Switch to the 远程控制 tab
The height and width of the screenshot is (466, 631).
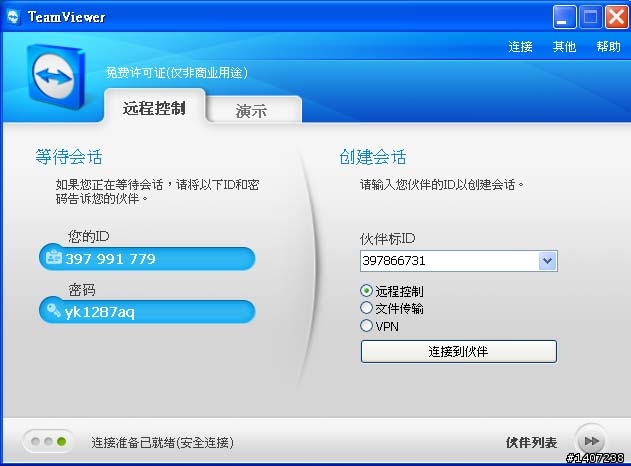155,108
